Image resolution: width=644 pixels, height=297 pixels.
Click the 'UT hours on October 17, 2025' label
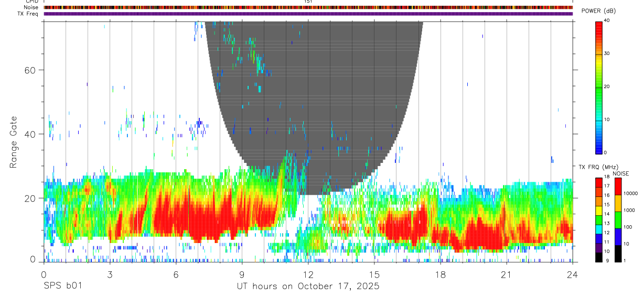pos(308,287)
